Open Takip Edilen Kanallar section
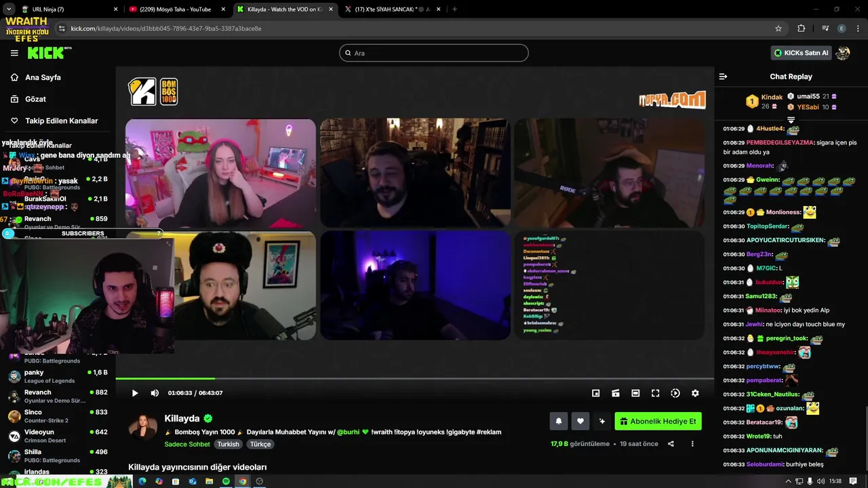 point(61,121)
